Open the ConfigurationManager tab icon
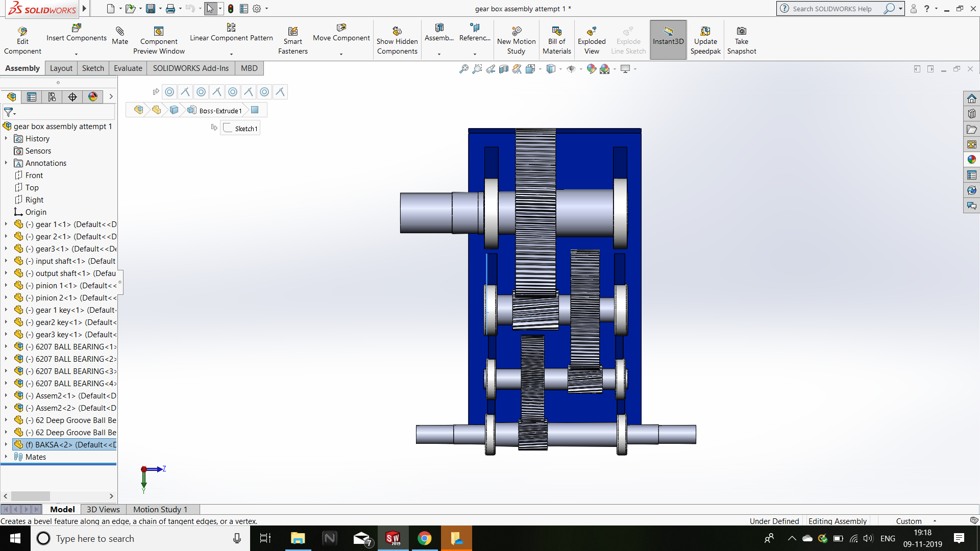The height and width of the screenshot is (551, 980). 52,97
